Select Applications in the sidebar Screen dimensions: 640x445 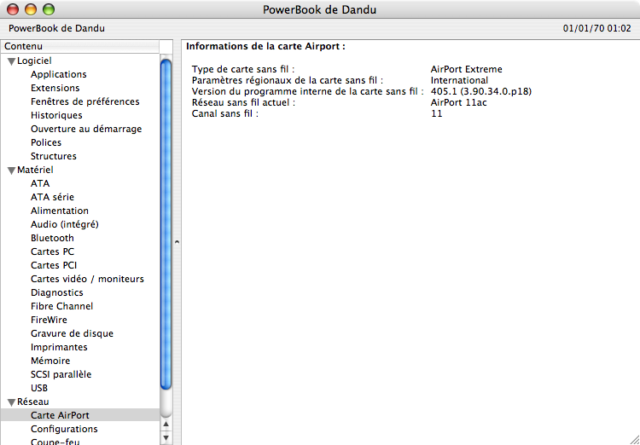coord(58,74)
